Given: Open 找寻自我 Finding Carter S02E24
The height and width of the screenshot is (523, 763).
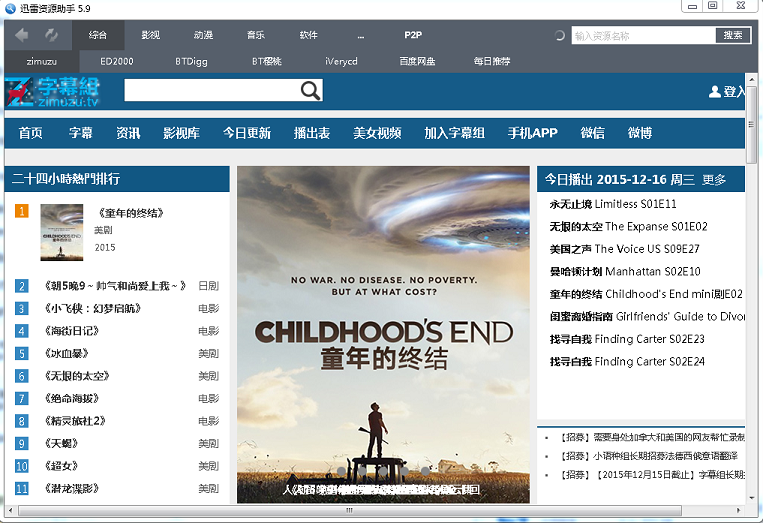Looking at the screenshot, I should [x=627, y=361].
